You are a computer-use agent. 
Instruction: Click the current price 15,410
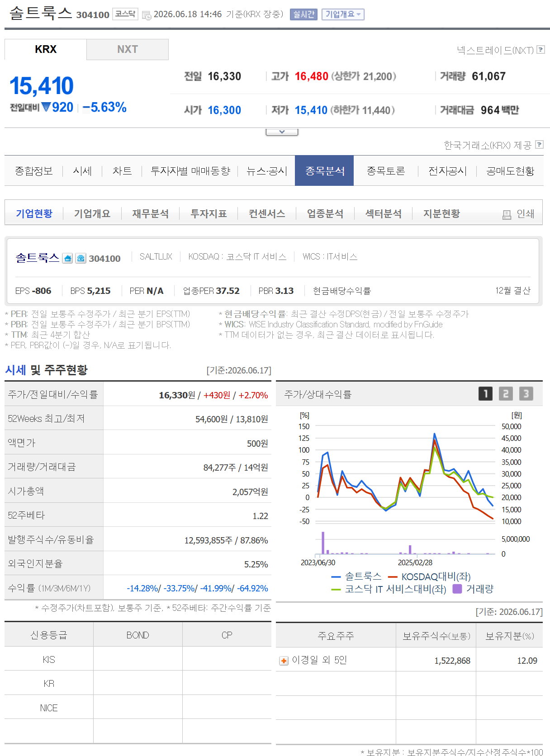pyautogui.click(x=42, y=86)
